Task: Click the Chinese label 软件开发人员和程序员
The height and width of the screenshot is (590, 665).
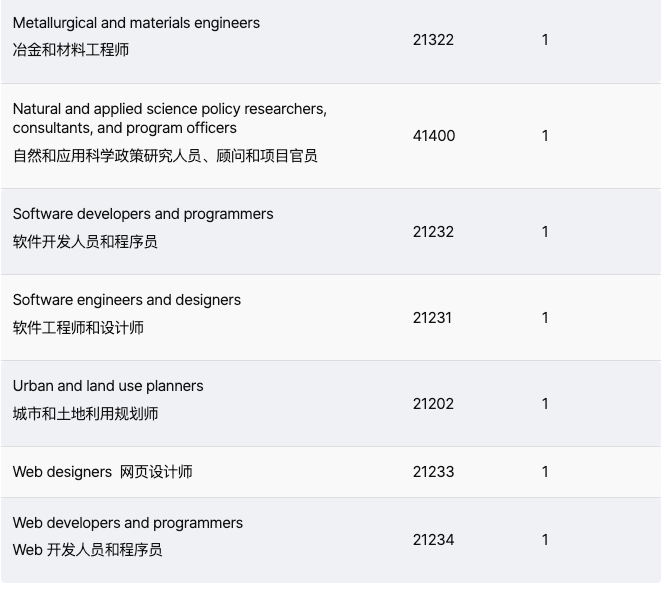Action: 85,242
